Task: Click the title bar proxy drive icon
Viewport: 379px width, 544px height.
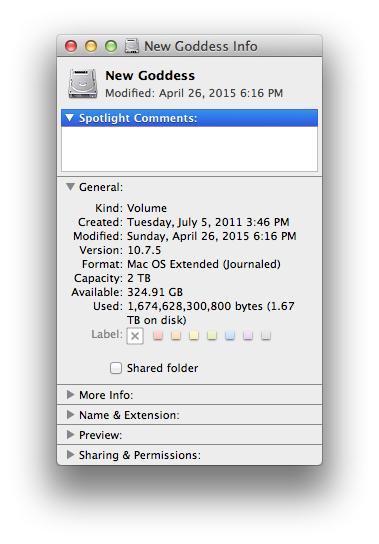Action: [x=132, y=46]
